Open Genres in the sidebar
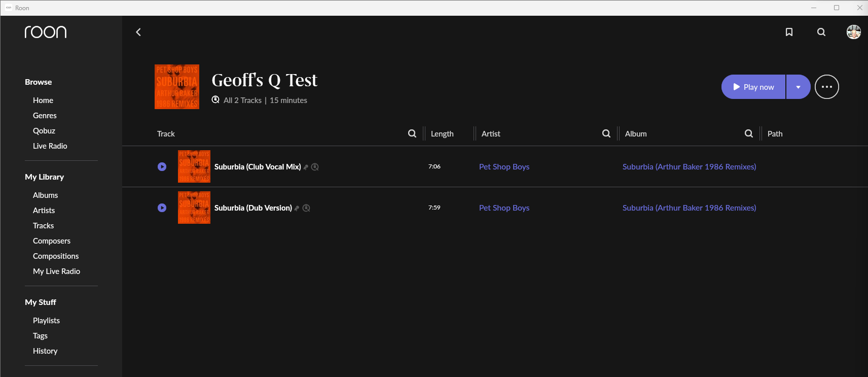The width and height of the screenshot is (868, 377). pos(45,116)
